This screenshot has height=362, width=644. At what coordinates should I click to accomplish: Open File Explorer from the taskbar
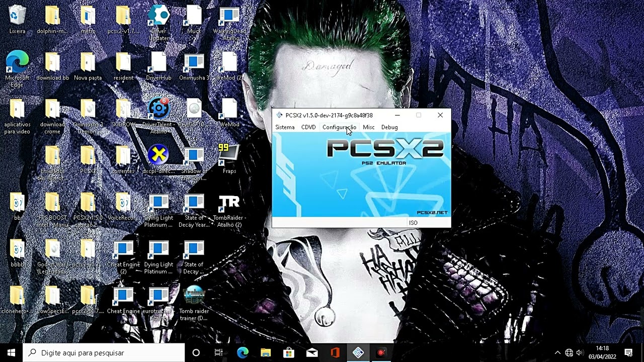pos(266,352)
